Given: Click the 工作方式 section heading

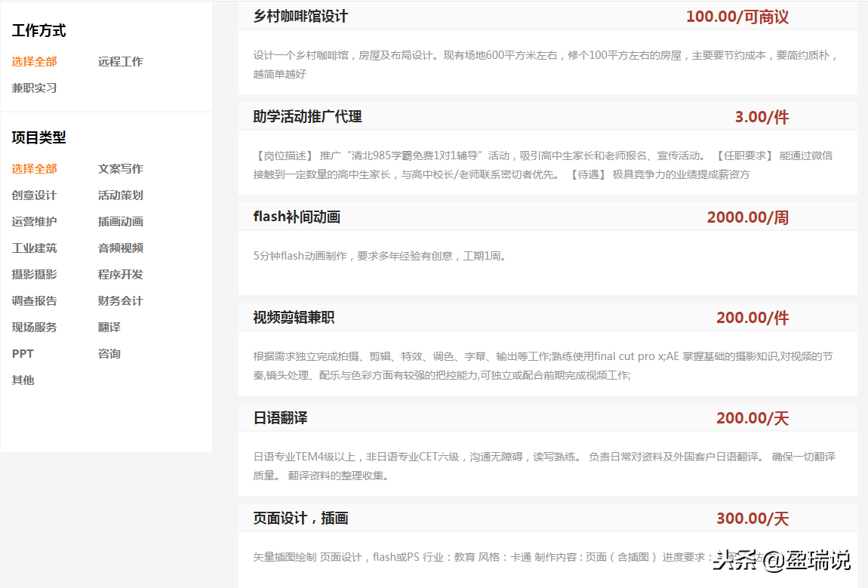Looking at the screenshot, I should pyautogui.click(x=38, y=30).
